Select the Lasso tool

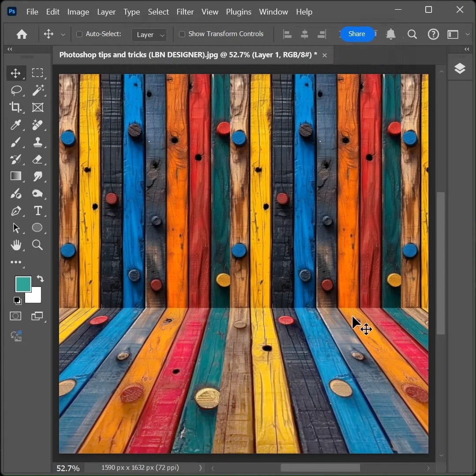tap(16, 90)
